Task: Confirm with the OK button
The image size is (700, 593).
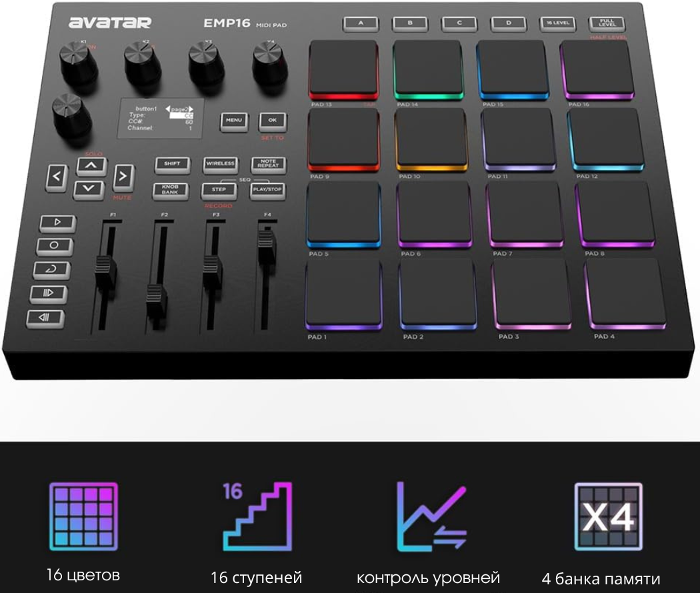Action: [272, 121]
